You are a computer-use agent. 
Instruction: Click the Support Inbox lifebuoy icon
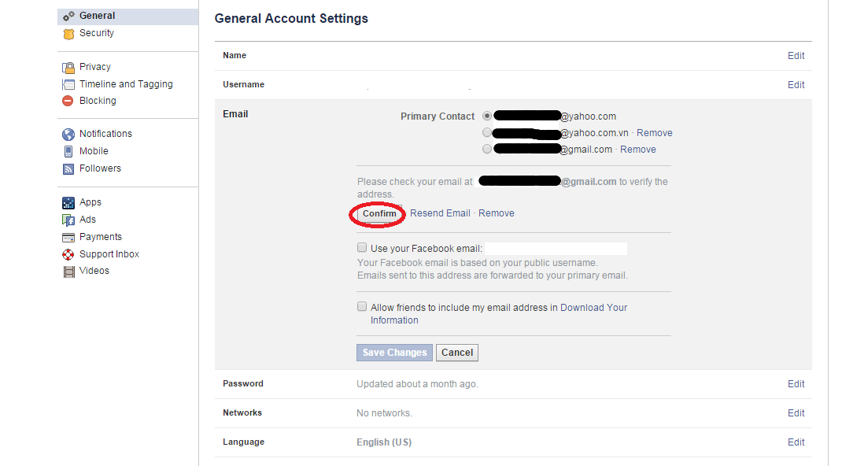[x=68, y=254]
